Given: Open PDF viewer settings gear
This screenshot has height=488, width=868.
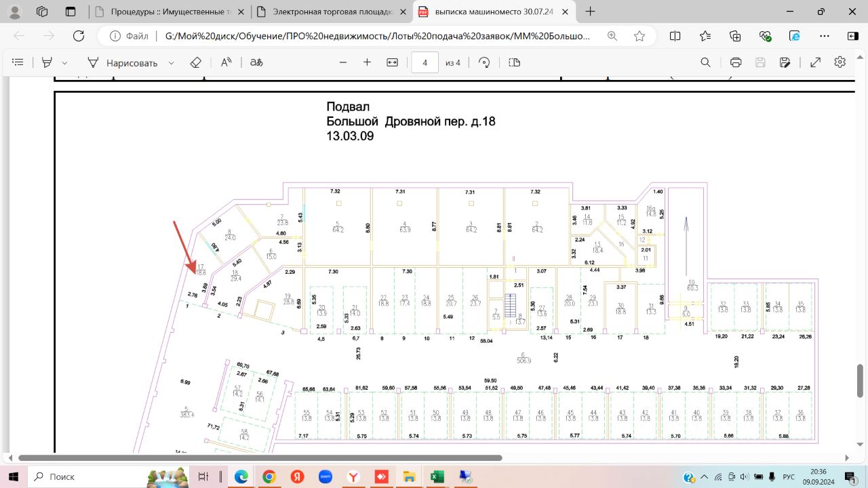Looking at the screenshot, I should pyautogui.click(x=840, y=62).
